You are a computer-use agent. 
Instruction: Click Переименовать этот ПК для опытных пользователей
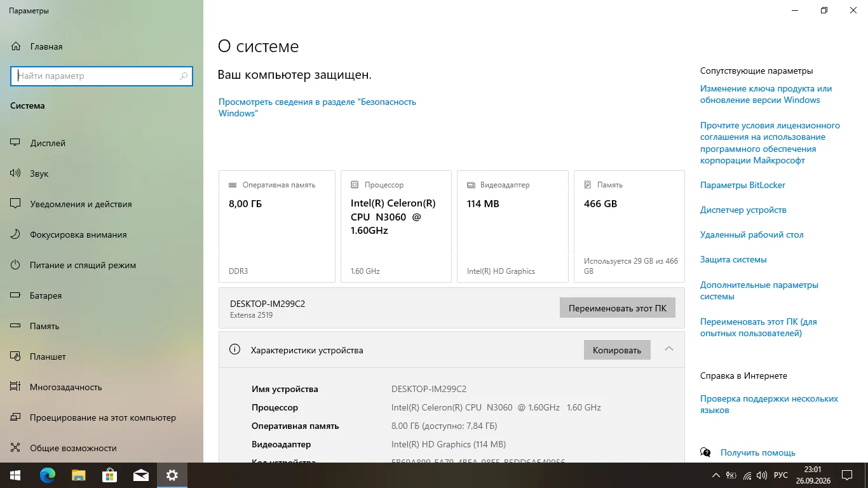[x=759, y=327]
